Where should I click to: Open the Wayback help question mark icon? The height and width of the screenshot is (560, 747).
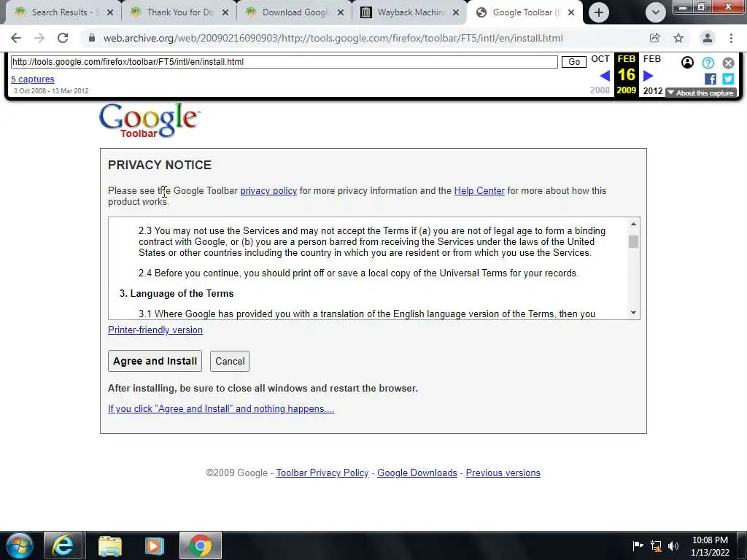[708, 63]
